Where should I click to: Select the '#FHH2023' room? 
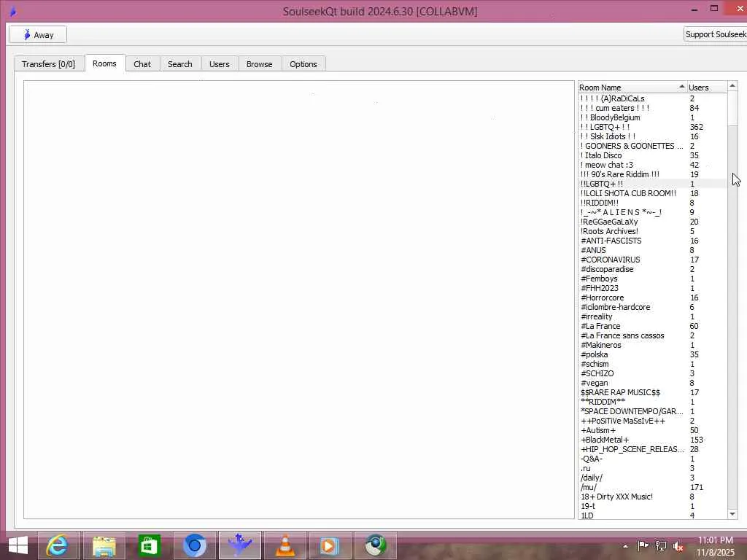pos(652,288)
